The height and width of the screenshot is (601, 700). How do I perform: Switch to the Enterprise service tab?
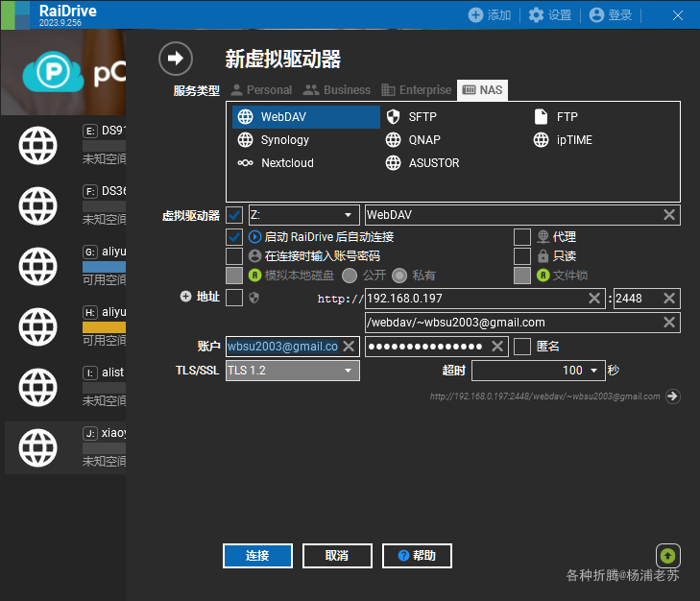417,90
